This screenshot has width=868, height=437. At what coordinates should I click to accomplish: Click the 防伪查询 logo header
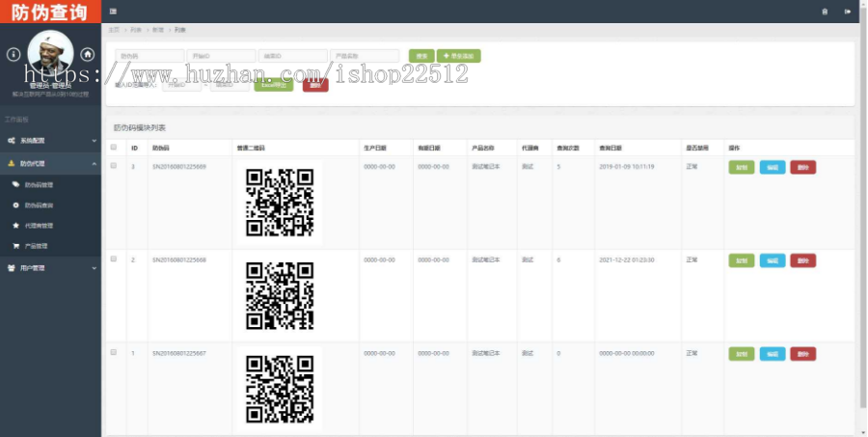pos(50,12)
